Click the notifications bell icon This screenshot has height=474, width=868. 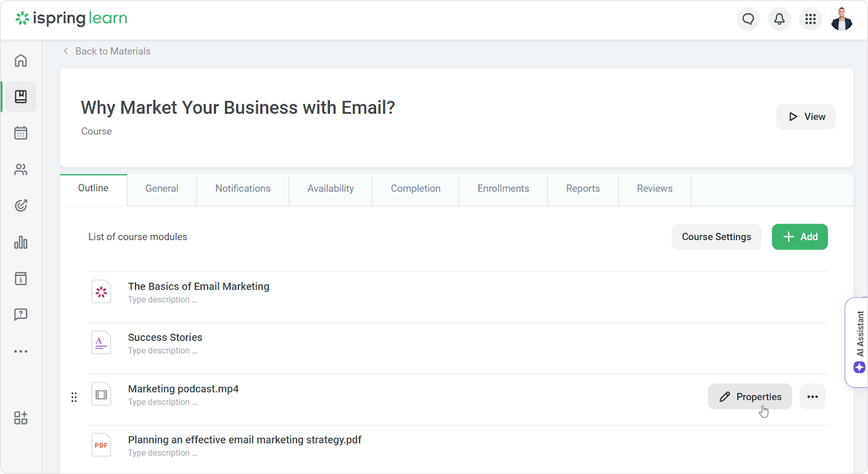coord(779,20)
